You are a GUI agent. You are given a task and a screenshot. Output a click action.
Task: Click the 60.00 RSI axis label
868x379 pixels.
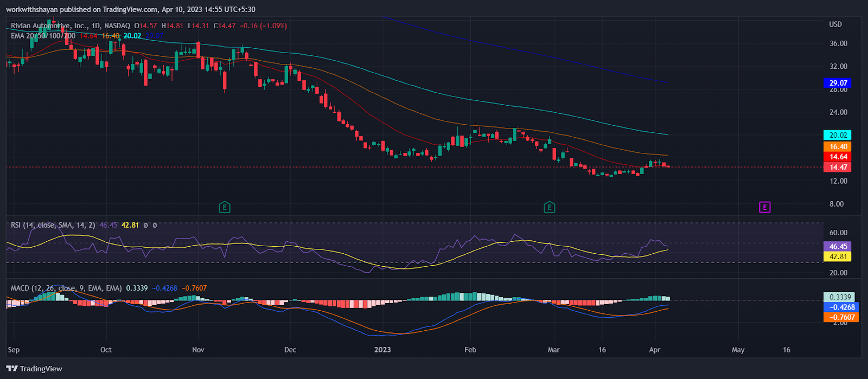[838, 233]
